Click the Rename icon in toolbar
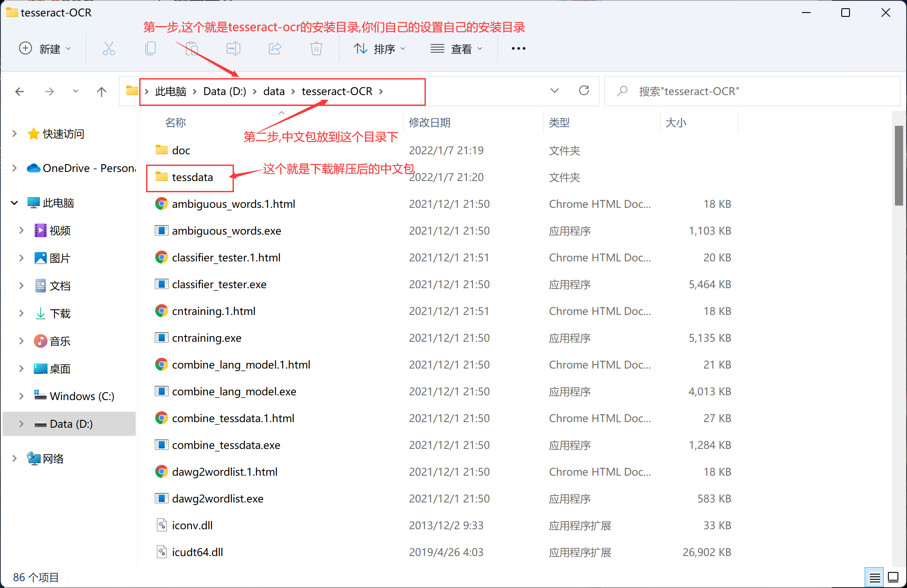 (x=233, y=48)
